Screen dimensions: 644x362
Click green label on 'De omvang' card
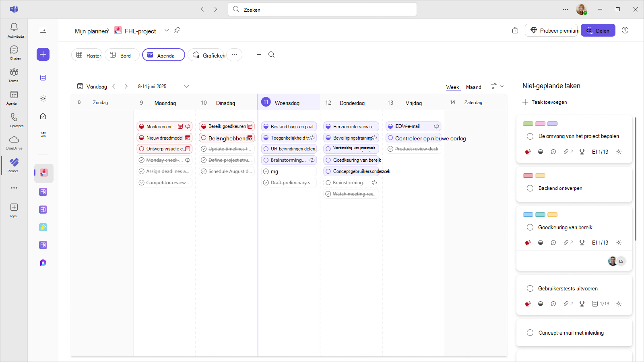tap(528, 123)
